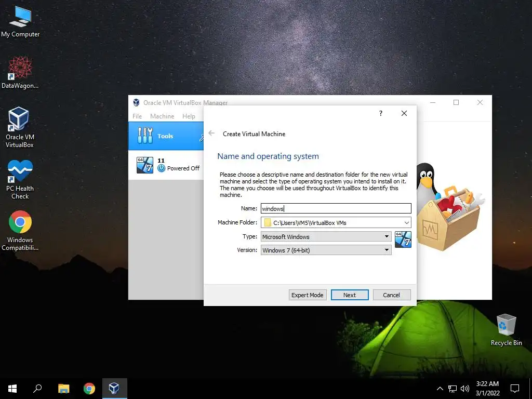The image size is (532, 399).
Task: Open volume control tray icon
Action: (x=465, y=389)
